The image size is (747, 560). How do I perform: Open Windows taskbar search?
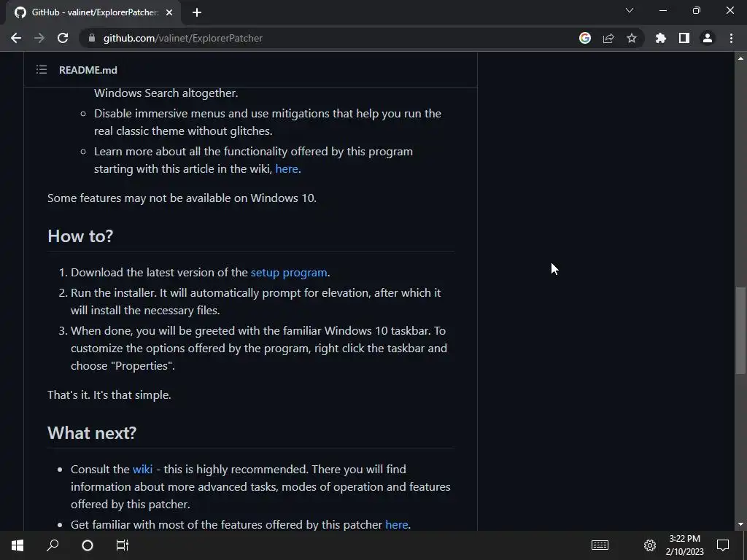click(53, 545)
